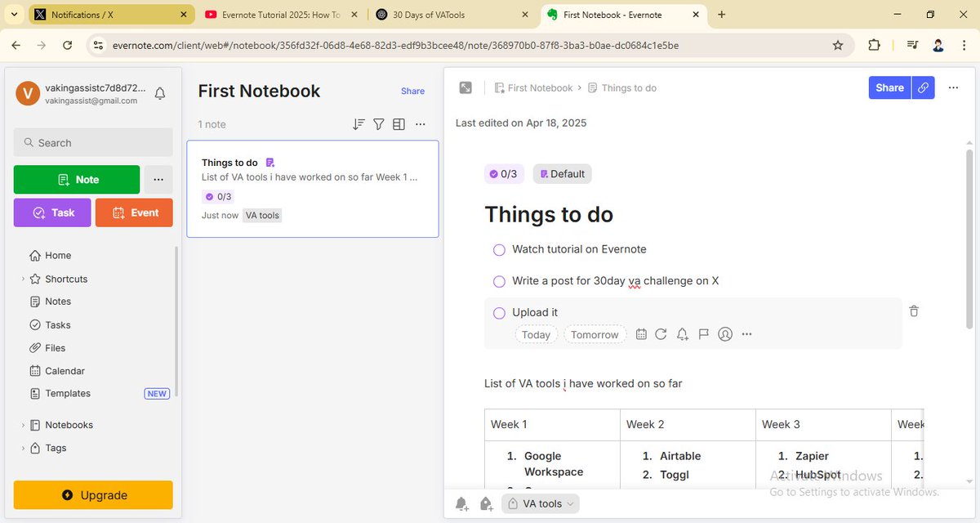Click the 0/3 task progress badge in note
This screenshot has height=523, width=980.
(503, 173)
